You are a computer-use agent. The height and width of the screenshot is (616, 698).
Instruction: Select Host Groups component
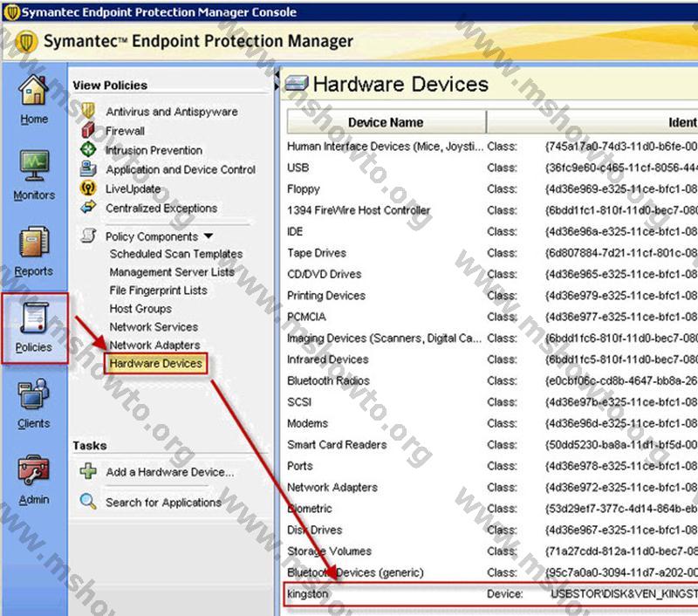click(x=140, y=309)
